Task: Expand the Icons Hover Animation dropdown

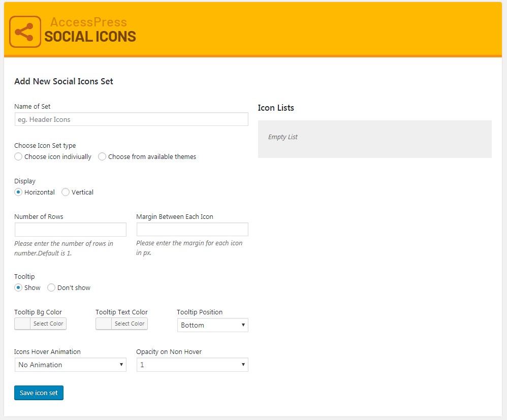Action: [70, 365]
